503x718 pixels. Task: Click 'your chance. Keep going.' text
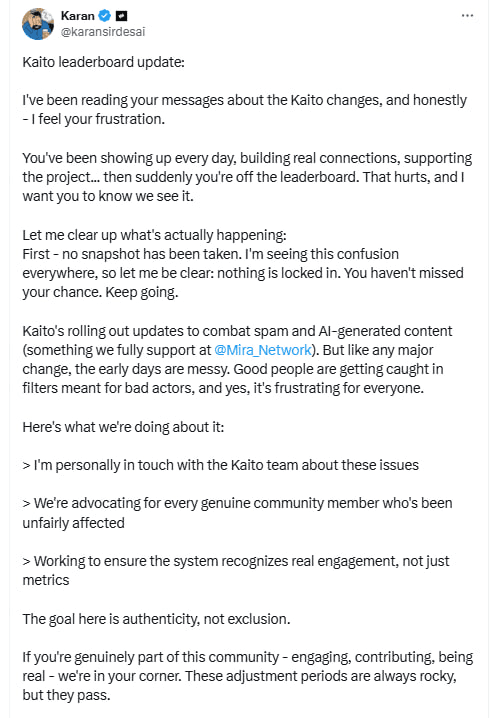pos(100,292)
